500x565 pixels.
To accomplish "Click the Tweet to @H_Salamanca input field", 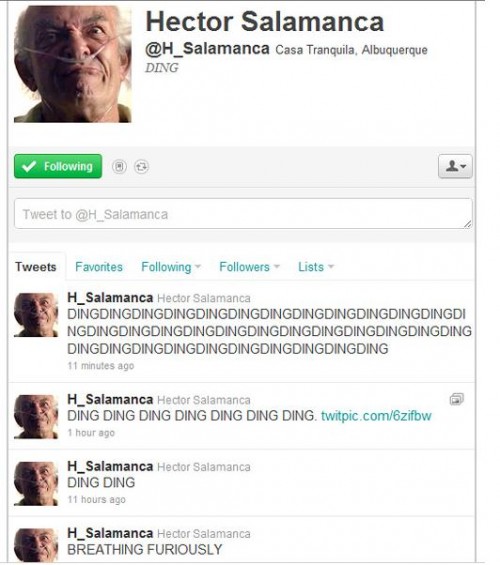I will [243, 214].
